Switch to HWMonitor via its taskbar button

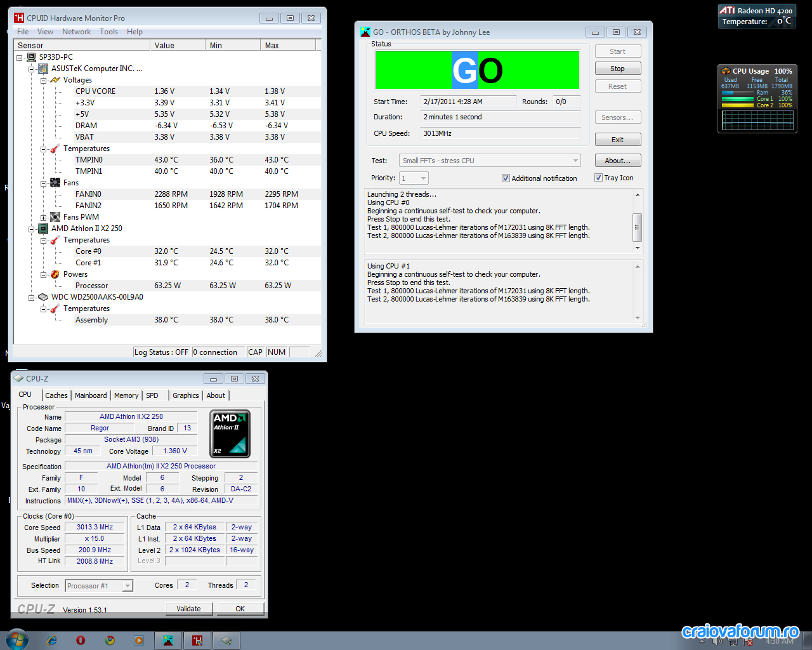[x=197, y=640]
